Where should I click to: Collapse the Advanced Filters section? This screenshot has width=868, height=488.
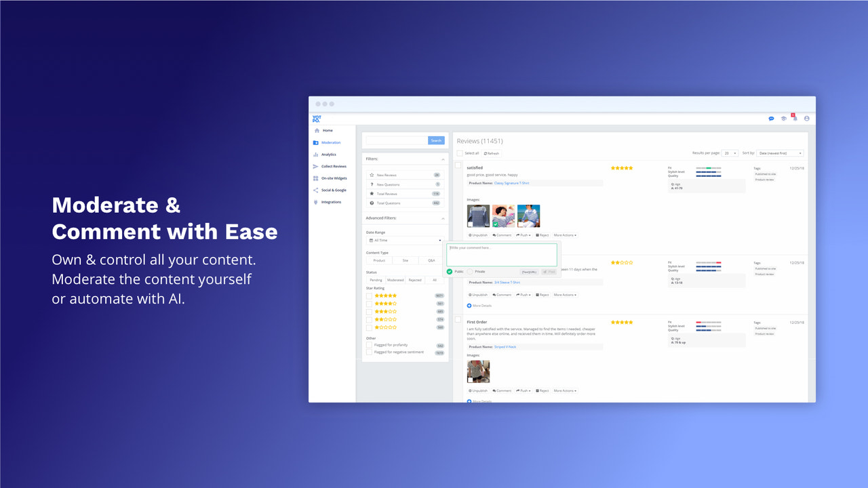tap(443, 218)
